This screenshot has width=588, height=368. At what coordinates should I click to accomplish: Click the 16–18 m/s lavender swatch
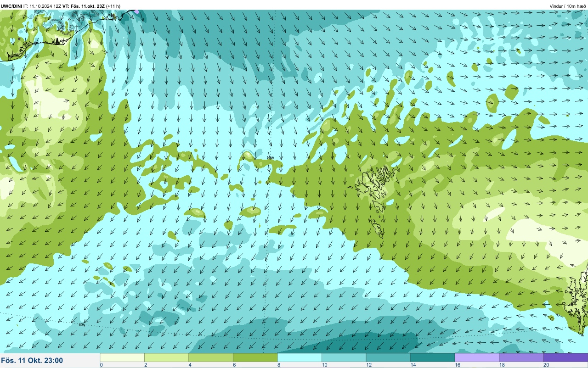click(477, 357)
